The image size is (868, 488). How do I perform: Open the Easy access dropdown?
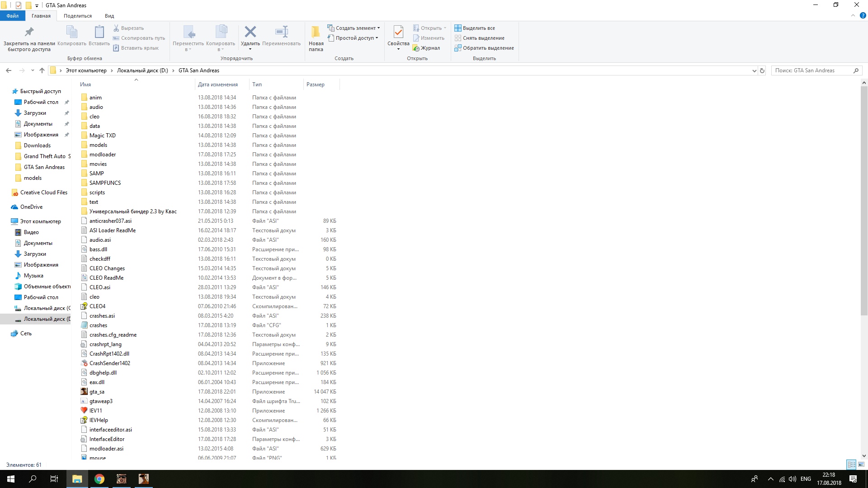point(353,38)
